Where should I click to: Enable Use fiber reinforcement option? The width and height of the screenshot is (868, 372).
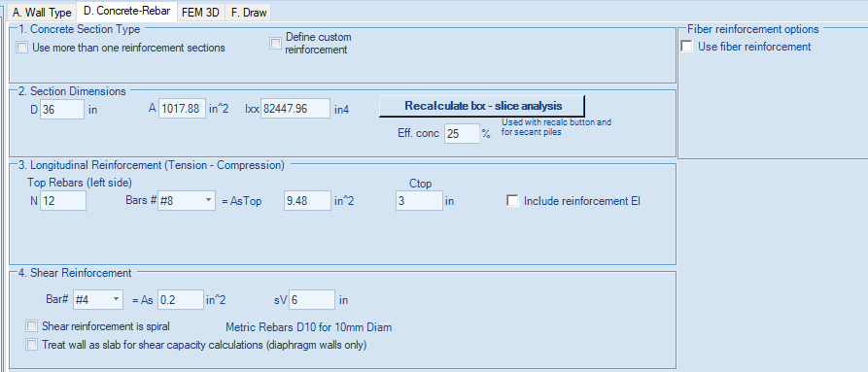[x=686, y=47]
